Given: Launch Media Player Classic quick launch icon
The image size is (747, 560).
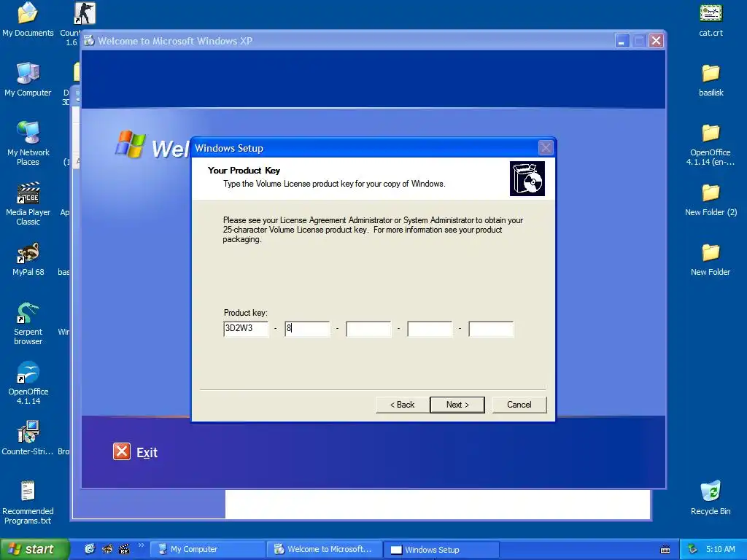Looking at the screenshot, I should coord(124,549).
